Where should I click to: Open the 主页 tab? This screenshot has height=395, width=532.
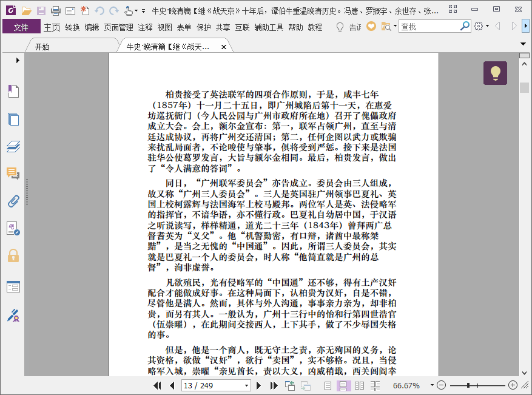pyautogui.click(x=52, y=27)
